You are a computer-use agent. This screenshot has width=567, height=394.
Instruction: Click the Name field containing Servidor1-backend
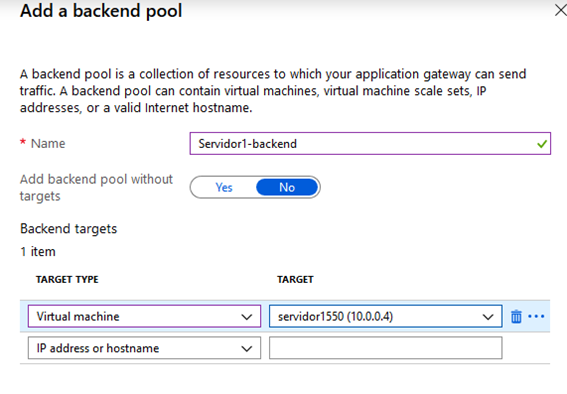tap(370, 144)
